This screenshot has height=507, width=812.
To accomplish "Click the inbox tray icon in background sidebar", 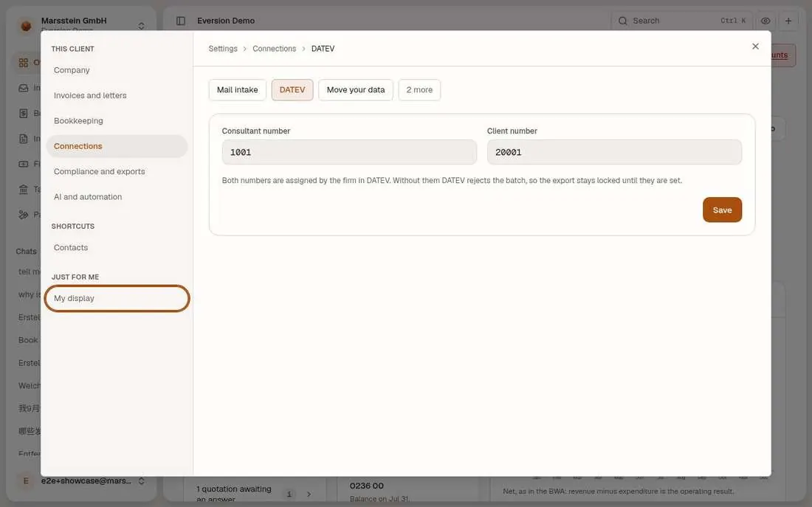I will tap(24, 88).
